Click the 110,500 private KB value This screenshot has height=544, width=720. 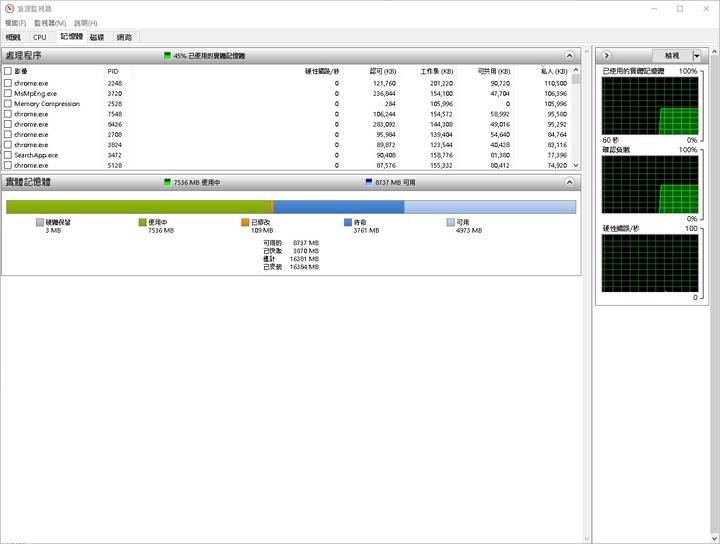click(556, 83)
